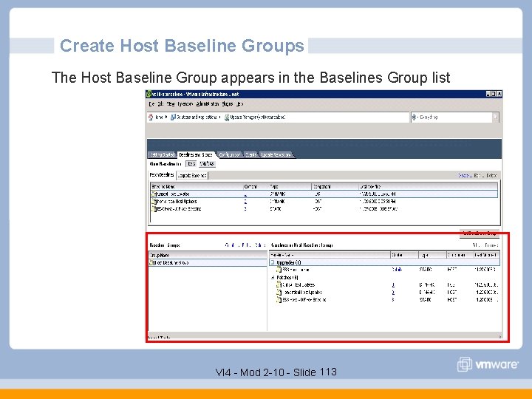This screenshot has height=399, width=532.
Task: Sort by the Last Modified column in the top table
Action: [x=428, y=187]
